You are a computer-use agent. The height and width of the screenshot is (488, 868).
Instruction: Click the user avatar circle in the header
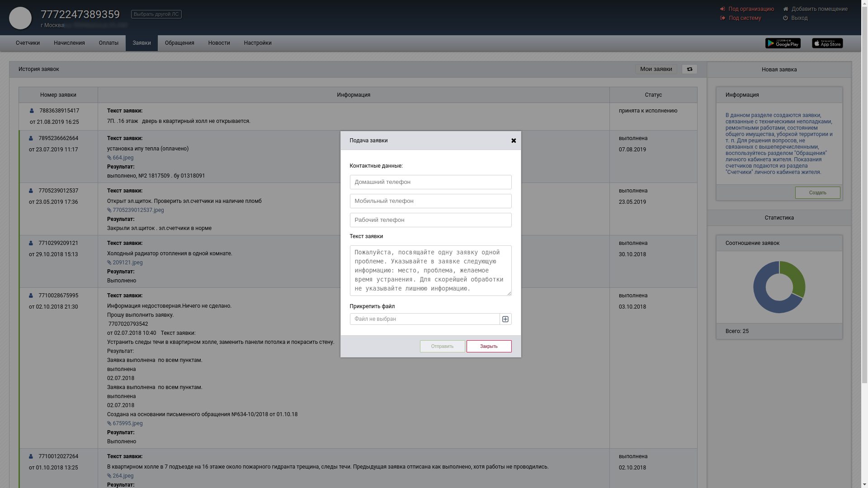point(20,18)
